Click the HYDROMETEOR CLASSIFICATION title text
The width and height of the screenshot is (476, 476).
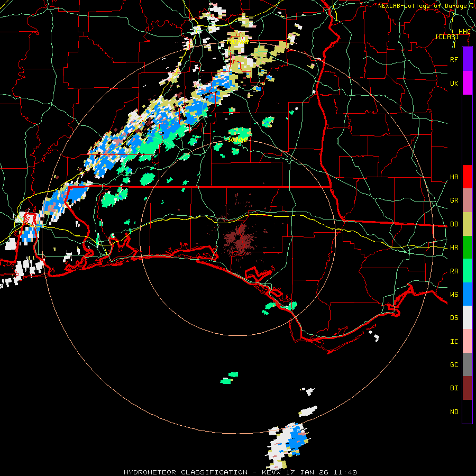tap(186, 472)
